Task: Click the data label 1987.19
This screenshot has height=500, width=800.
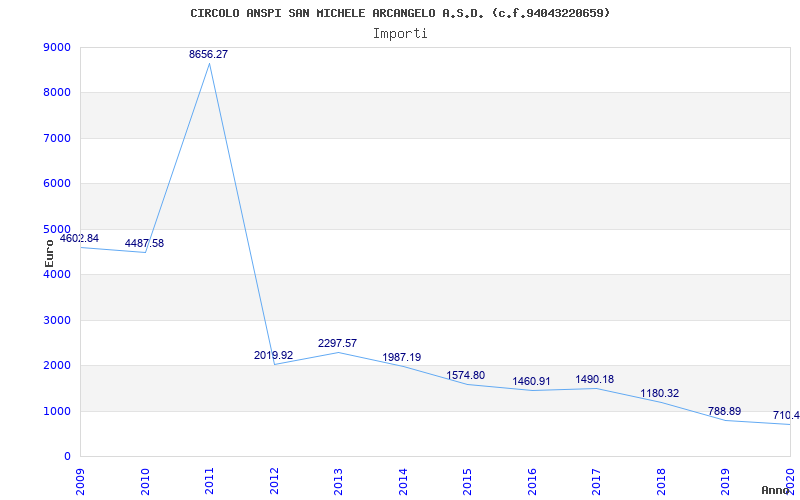Action: pos(402,357)
